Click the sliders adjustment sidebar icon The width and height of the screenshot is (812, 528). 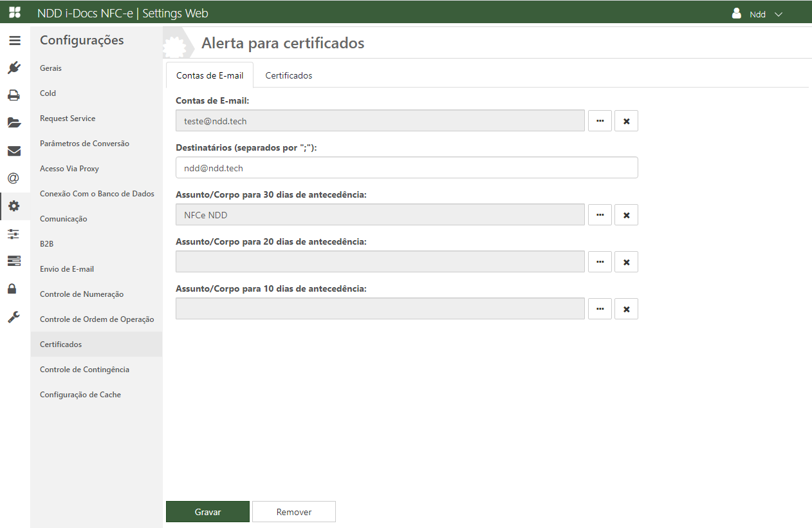14,234
